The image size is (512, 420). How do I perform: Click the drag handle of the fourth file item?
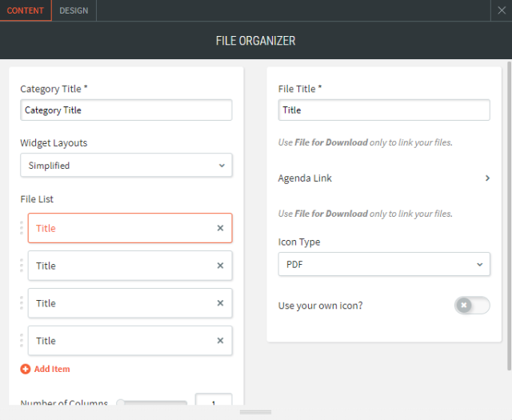pos(22,341)
